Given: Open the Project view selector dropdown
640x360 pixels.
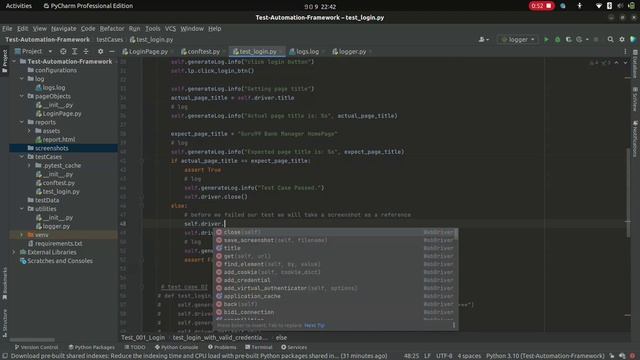Looking at the screenshot, I should pos(33,51).
